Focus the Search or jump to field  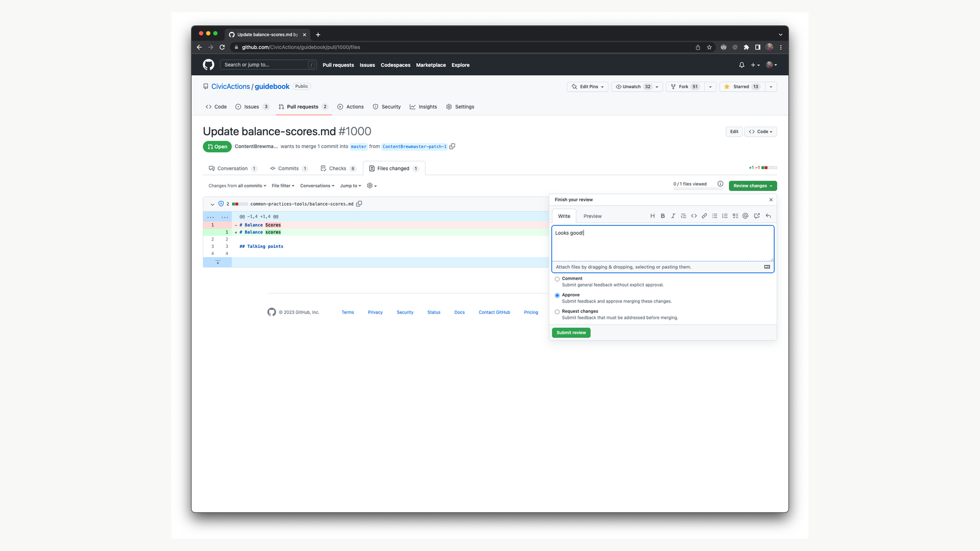[x=268, y=65]
